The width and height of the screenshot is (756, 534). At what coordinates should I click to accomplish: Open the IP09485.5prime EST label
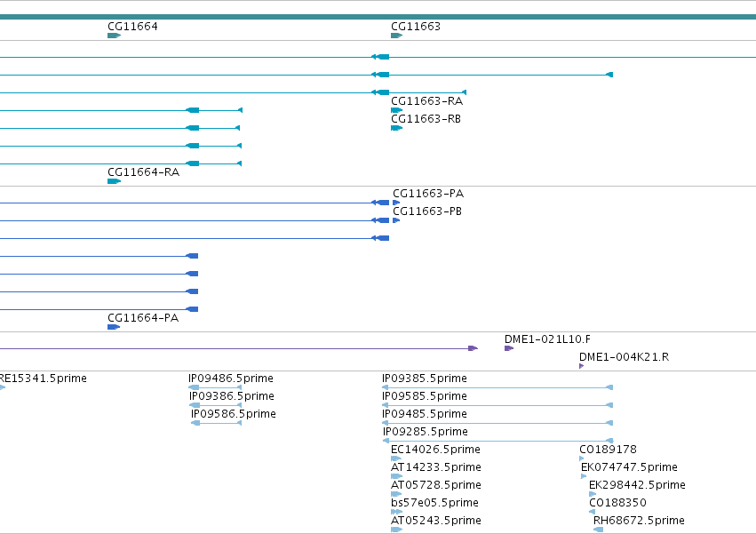click(x=425, y=414)
